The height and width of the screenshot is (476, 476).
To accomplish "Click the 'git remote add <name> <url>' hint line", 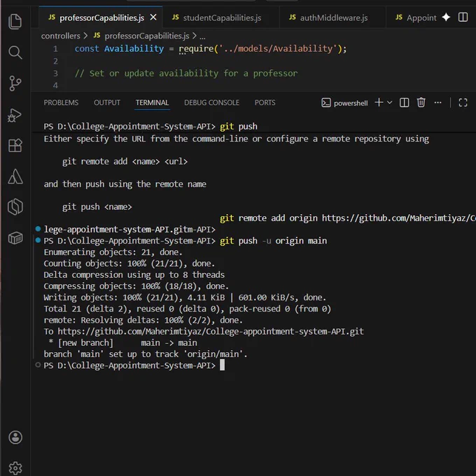I will (x=125, y=161).
